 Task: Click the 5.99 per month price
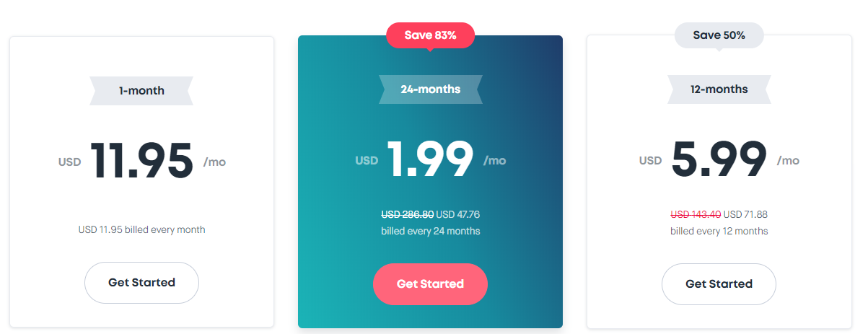click(x=719, y=159)
